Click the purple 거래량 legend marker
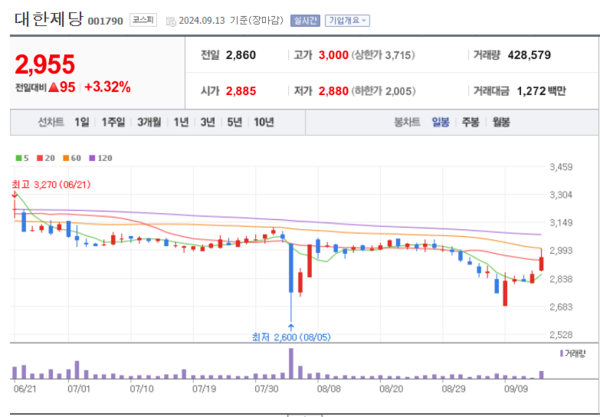600x417 pixels. [x=562, y=353]
